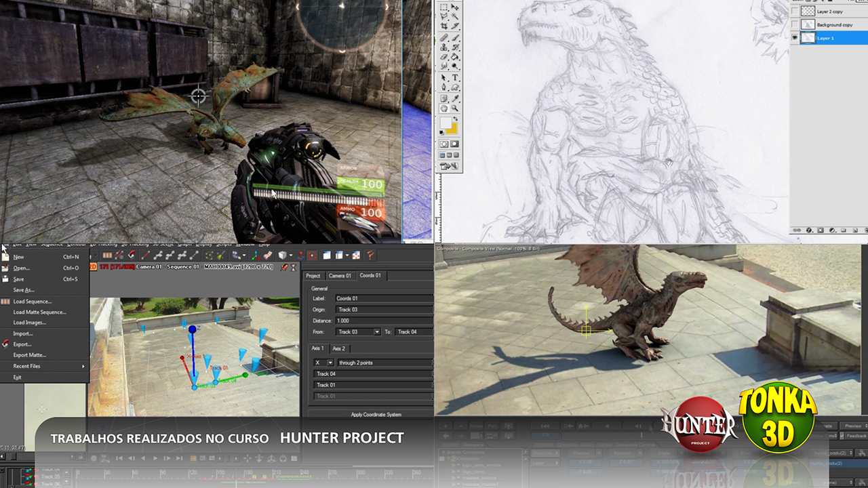Select the Crop tool

(444, 26)
